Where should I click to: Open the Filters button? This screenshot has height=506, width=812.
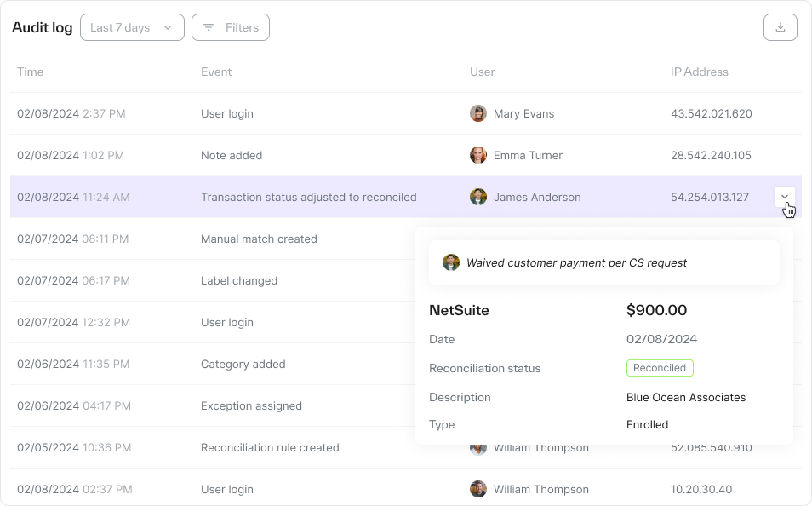point(231,27)
